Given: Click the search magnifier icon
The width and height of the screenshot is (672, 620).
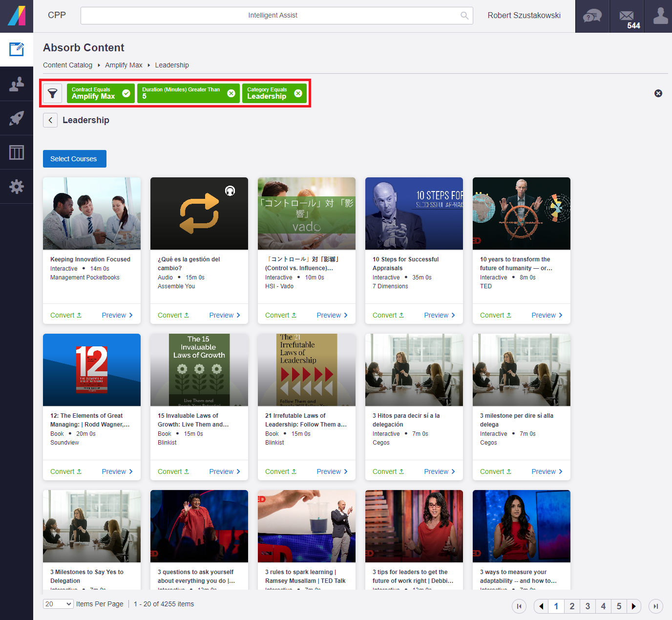Looking at the screenshot, I should tap(464, 16).
